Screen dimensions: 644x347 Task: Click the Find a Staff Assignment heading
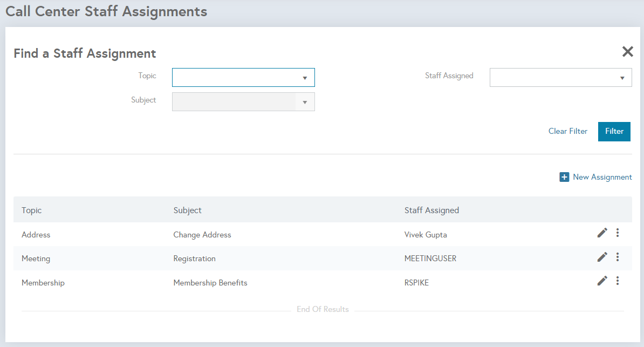(x=85, y=53)
